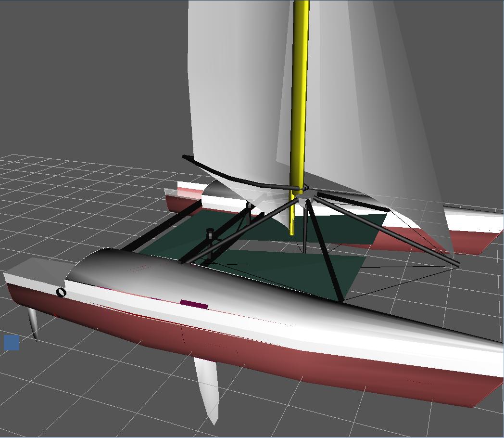Select the black rear crossbeam
The image size is (504, 438).
[x=159, y=229]
